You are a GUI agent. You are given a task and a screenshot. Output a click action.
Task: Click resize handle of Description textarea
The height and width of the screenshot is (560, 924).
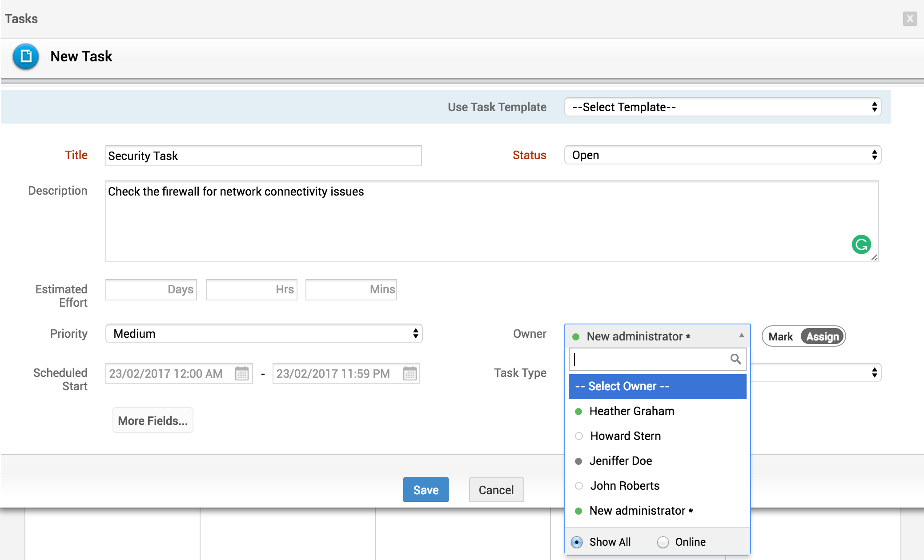pos(874,258)
